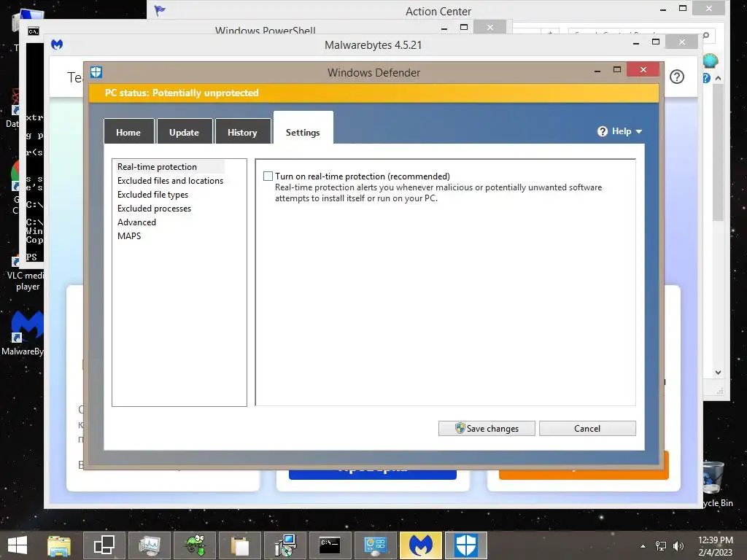The image size is (747, 560).
Task: Show hidden system tray icons
Action: click(643, 546)
